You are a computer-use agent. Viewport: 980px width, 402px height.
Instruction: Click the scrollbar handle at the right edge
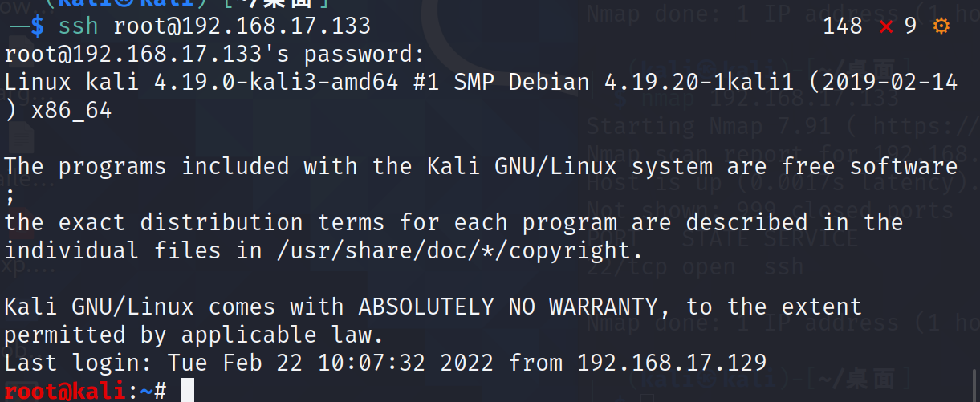click(975, 384)
